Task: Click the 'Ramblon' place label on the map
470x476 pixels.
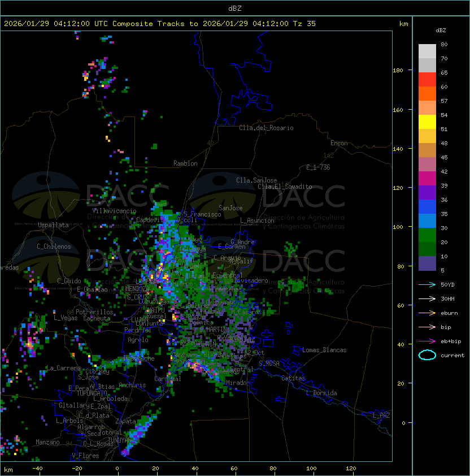Action: click(185, 163)
